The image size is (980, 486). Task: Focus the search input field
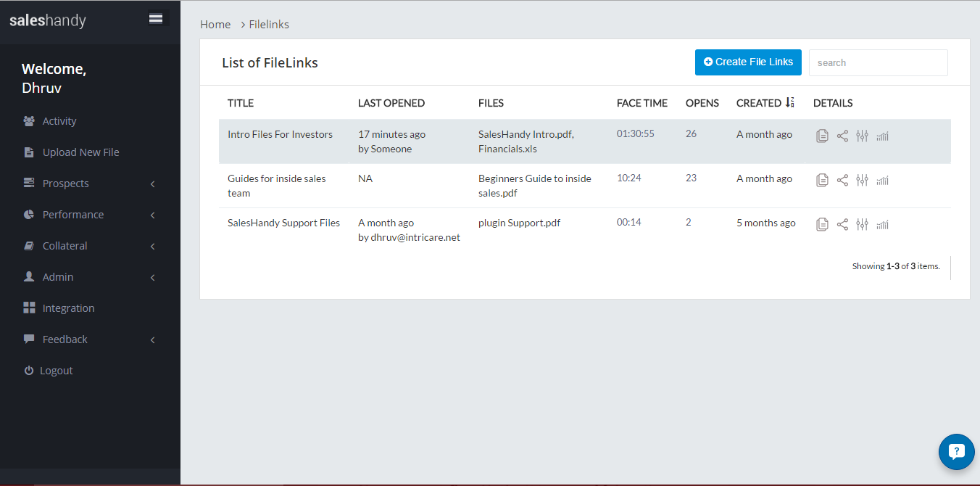tap(879, 62)
